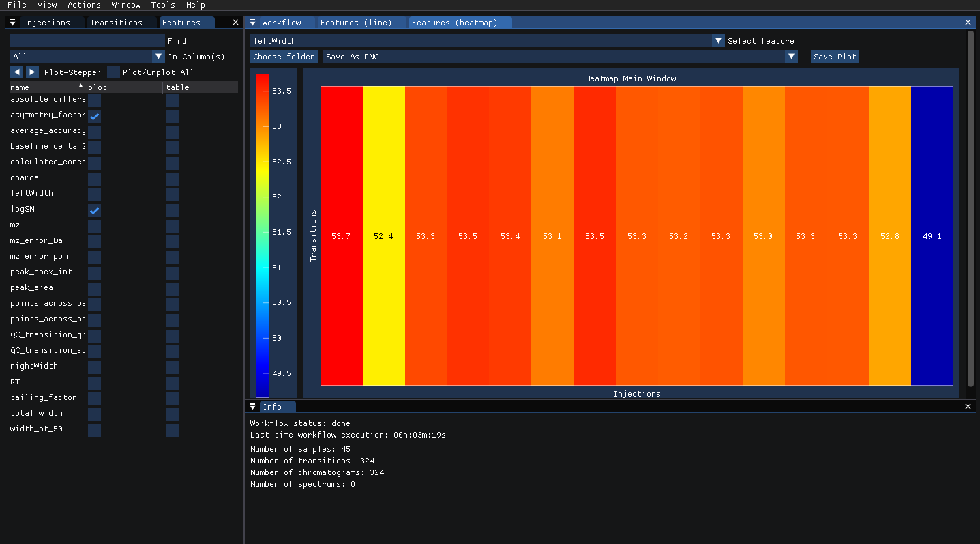The height and width of the screenshot is (544, 980).
Task: Open left panel dropdown triangle beside Injections tab
Action: click(13, 23)
